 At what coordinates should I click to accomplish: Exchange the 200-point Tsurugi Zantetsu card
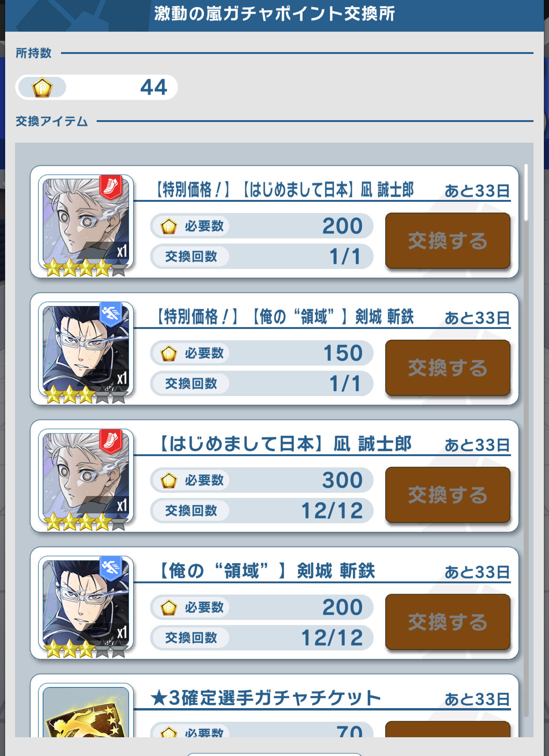pos(448,622)
